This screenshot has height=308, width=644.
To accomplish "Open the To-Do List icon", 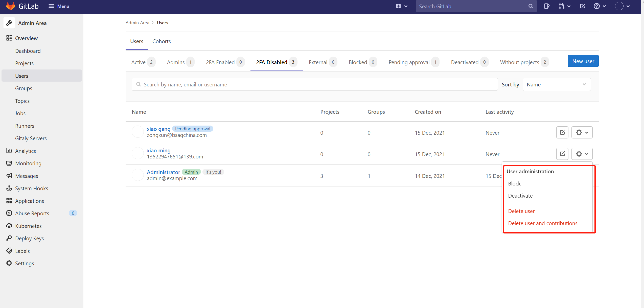I will 583,6.
